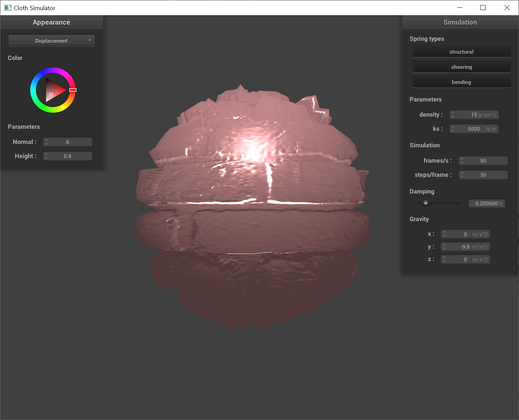Maximize the Cloth Simulator window
The image size is (519, 420).
click(x=483, y=7)
